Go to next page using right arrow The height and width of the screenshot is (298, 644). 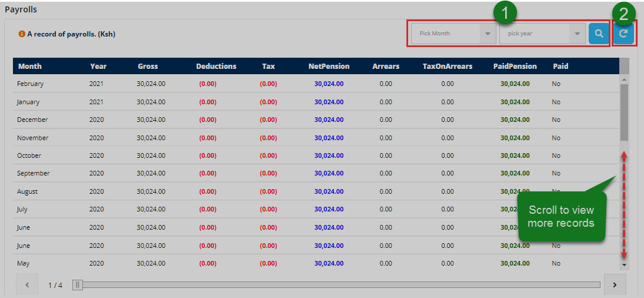(615, 285)
